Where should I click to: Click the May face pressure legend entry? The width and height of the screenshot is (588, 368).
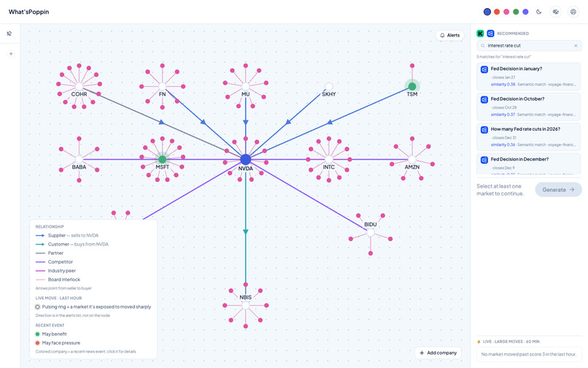58,343
